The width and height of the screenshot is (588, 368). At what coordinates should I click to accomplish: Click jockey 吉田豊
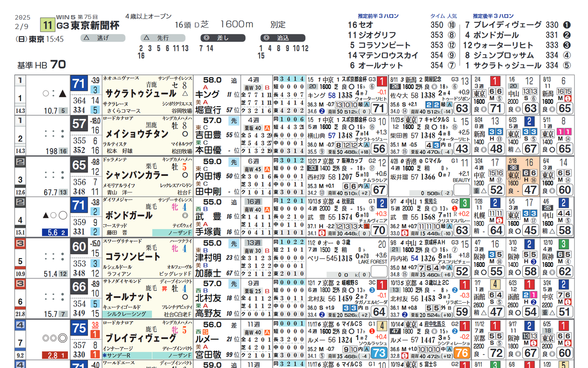pyautogui.click(x=208, y=135)
